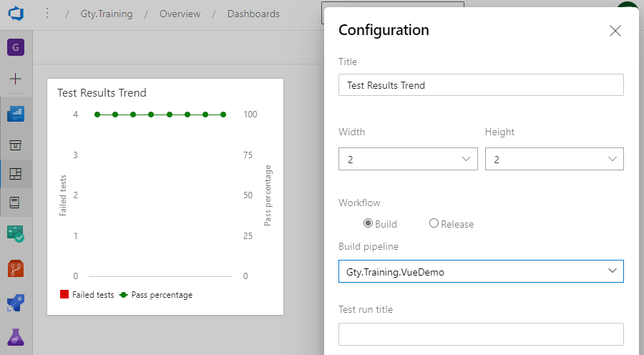
Task: Click the Title input field
Action: click(481, 85)
